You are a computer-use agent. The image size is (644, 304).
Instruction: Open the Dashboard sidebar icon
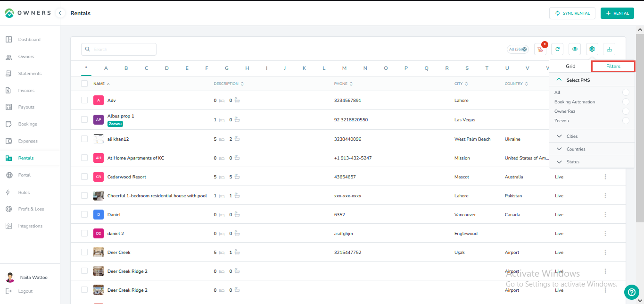(x=8, y=40)
